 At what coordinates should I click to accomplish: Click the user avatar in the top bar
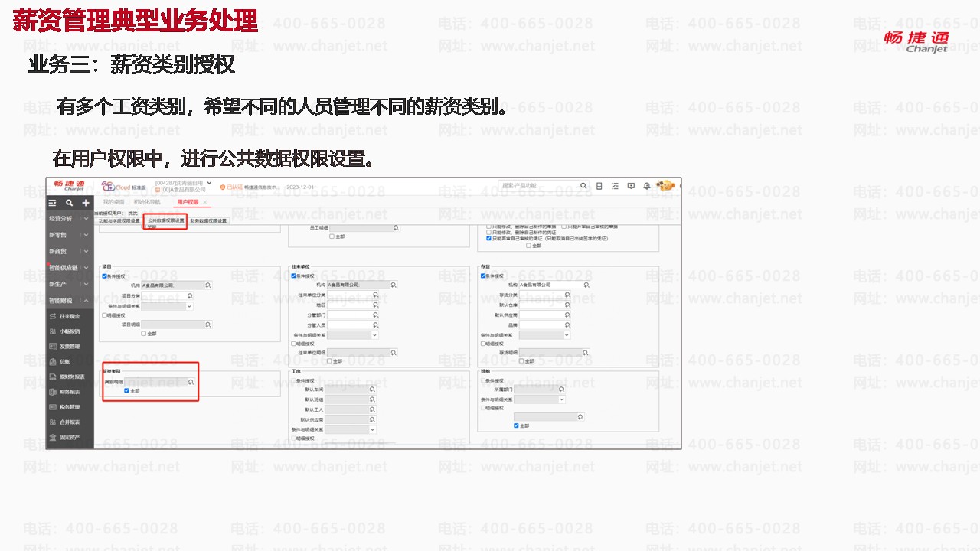point(666,186)
